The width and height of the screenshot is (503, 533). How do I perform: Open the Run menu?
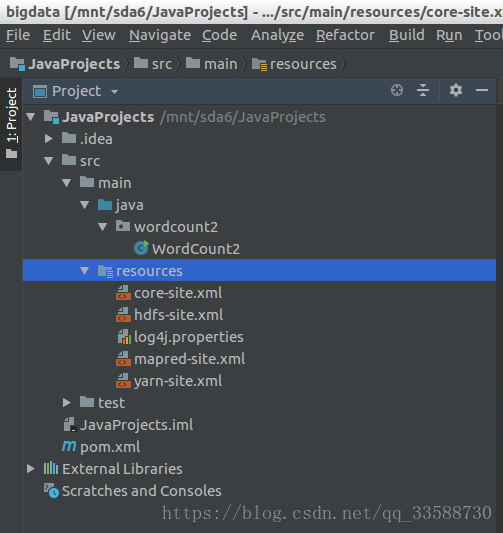coord(449,35)
